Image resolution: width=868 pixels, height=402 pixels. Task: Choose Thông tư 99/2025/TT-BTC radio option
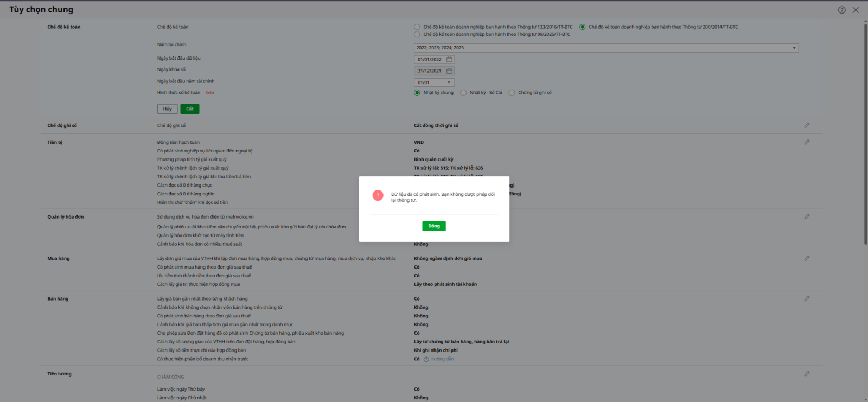point(417,35)
